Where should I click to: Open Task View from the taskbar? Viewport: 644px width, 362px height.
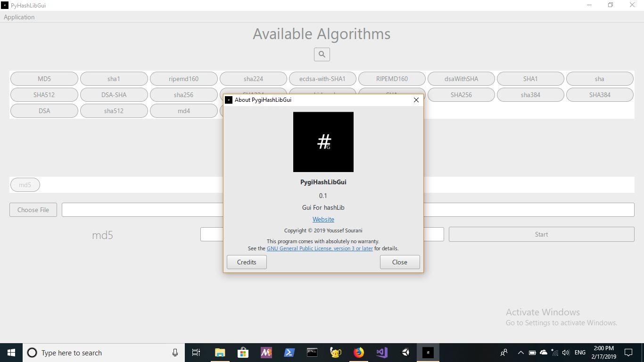click(196, 353)
